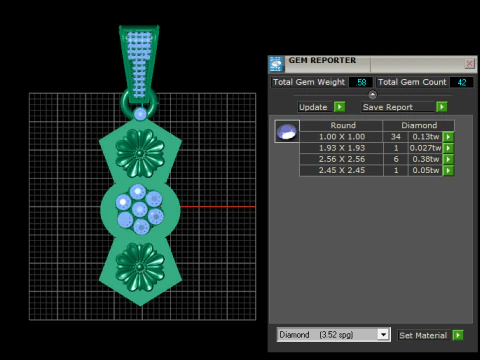Click the Diamond column header
Image resolution: width=480 pixels, height=360 pixels.
tap(419, 125)
